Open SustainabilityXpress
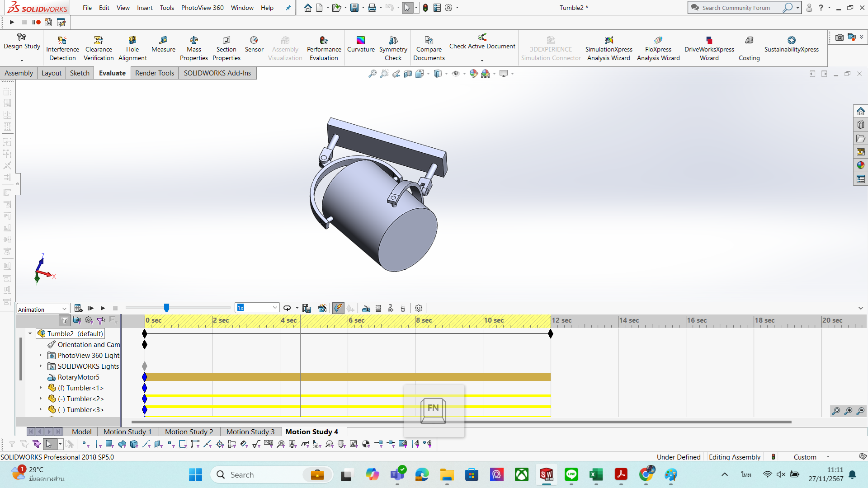868x488 pixels. pyautogui.click(x=792, y=44)
